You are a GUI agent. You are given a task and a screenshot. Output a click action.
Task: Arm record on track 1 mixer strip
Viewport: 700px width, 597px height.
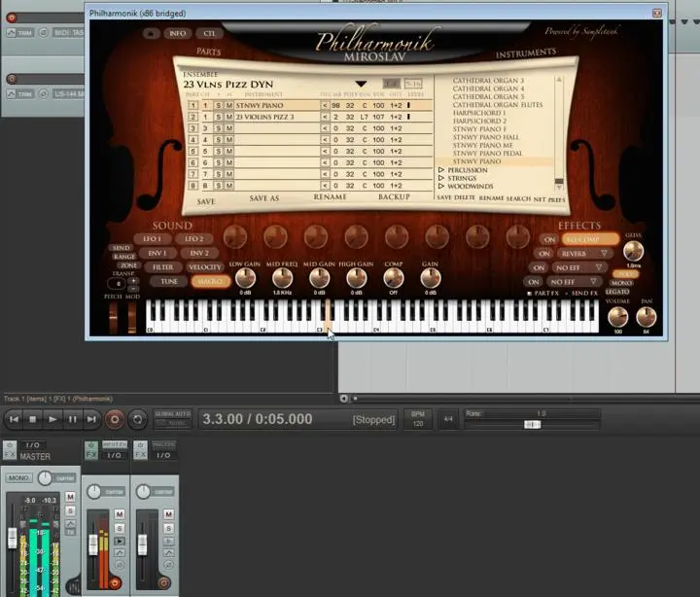tap(115, 582)
